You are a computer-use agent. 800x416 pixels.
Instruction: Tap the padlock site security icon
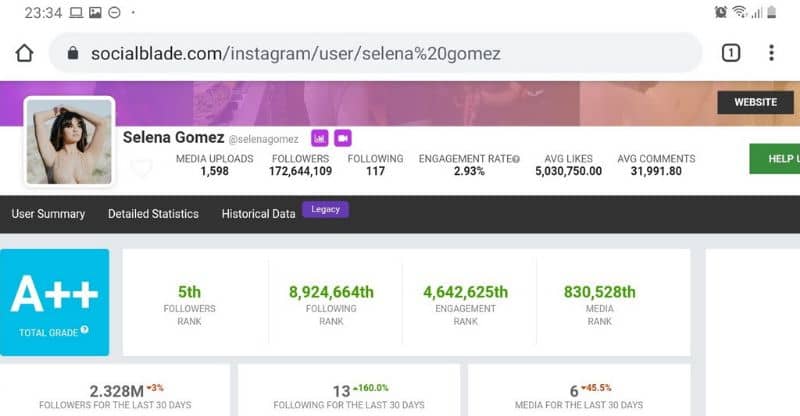pos(72,54)
